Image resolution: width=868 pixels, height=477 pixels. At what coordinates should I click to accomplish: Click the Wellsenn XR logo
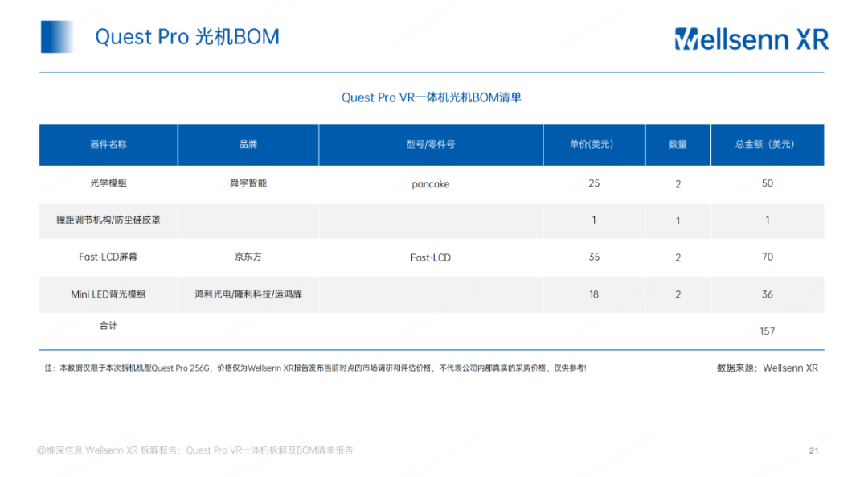751,39
